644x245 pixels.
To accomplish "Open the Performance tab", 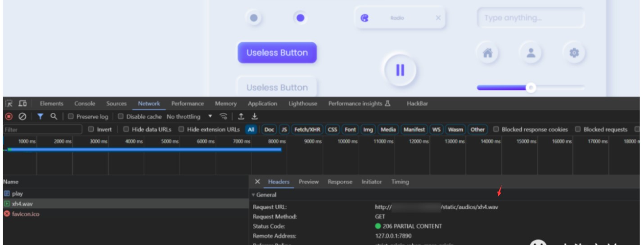I will (187, 103).
